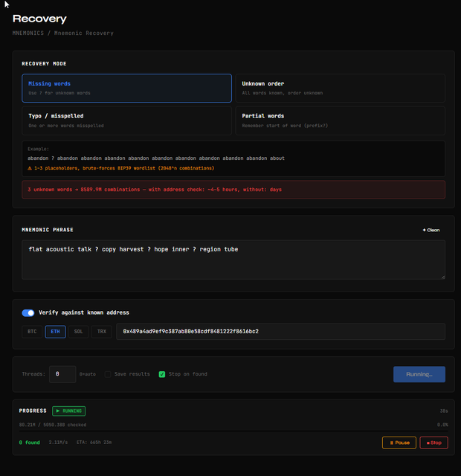Choose Typo / misspelled recovery mode
The image size is (461, 476).
coord(126,120)
